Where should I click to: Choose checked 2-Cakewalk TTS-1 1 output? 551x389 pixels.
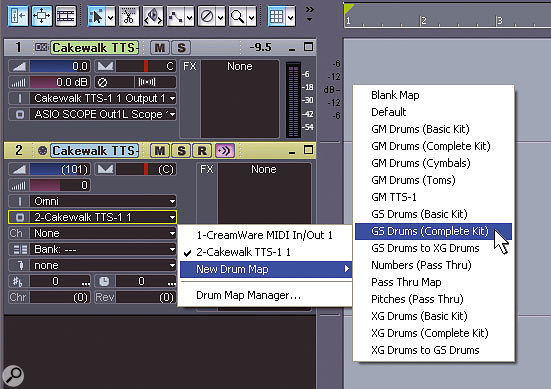(x=266, y=252)
